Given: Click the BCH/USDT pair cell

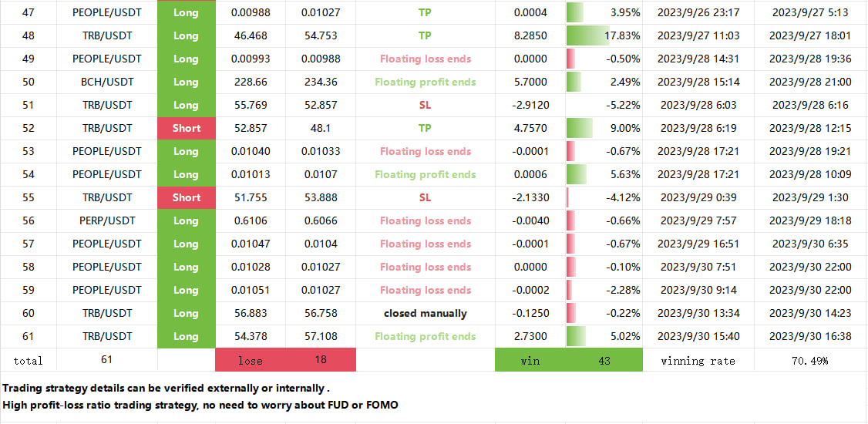Looking at the screenshot, I should click(107, 82).
